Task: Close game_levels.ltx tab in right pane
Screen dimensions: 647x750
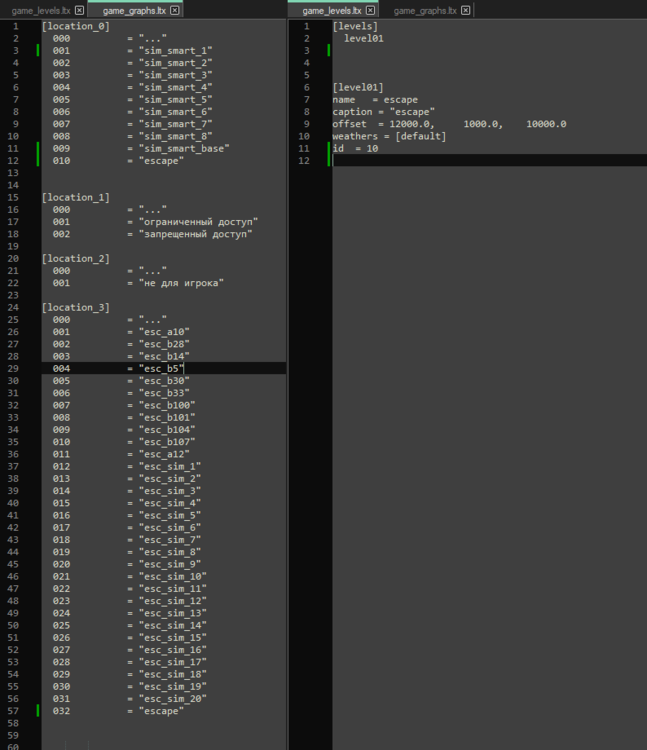Action: pyautogui.click(x=370, y=10)
